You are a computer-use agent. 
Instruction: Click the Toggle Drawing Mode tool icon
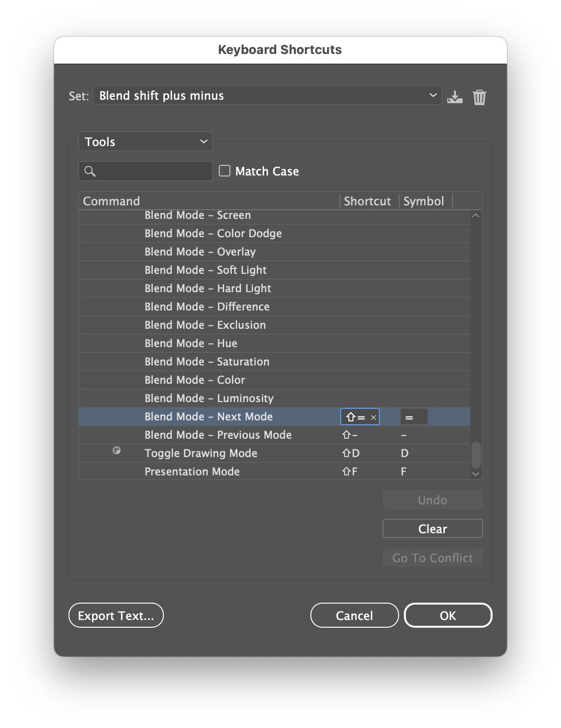click(x=117, y=451)
